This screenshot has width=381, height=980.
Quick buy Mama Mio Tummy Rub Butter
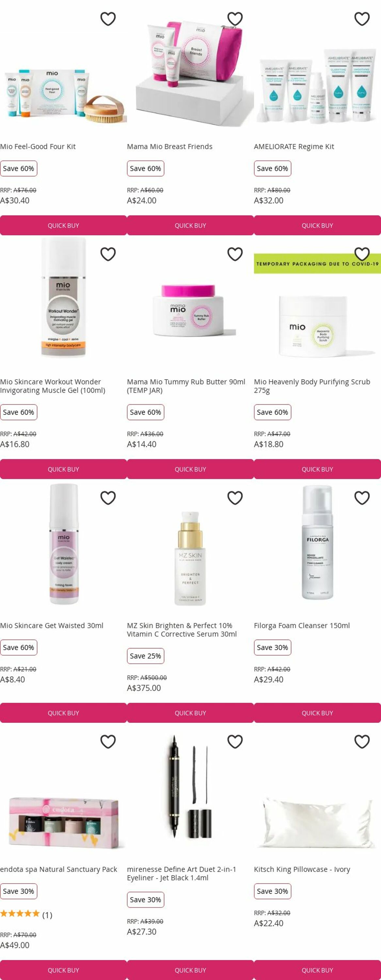(x=191, y=469)
